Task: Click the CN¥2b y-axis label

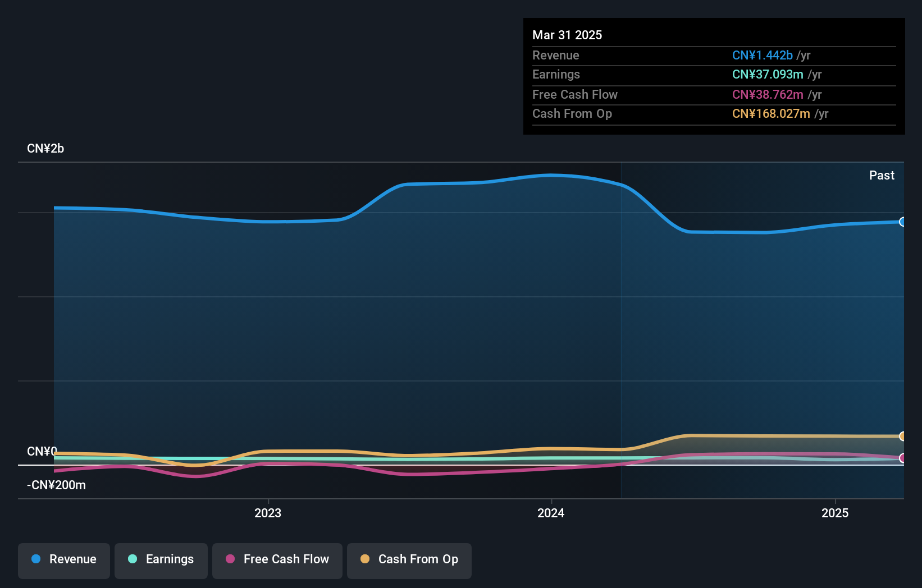Action: tap(45, 149)
